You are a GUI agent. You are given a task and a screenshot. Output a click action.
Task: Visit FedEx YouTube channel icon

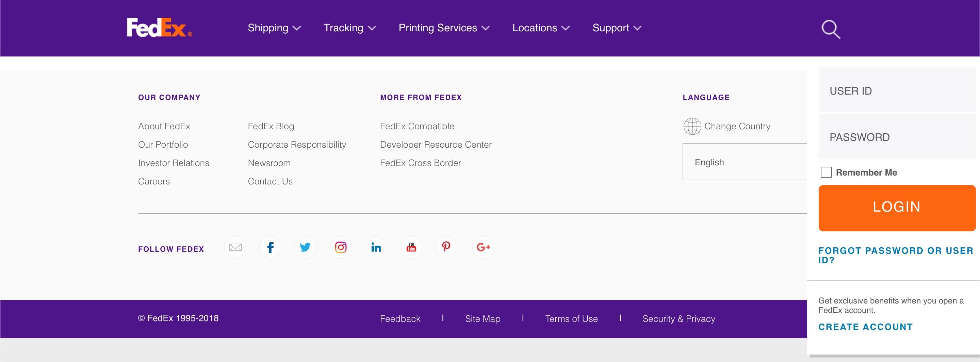point(411,247)
